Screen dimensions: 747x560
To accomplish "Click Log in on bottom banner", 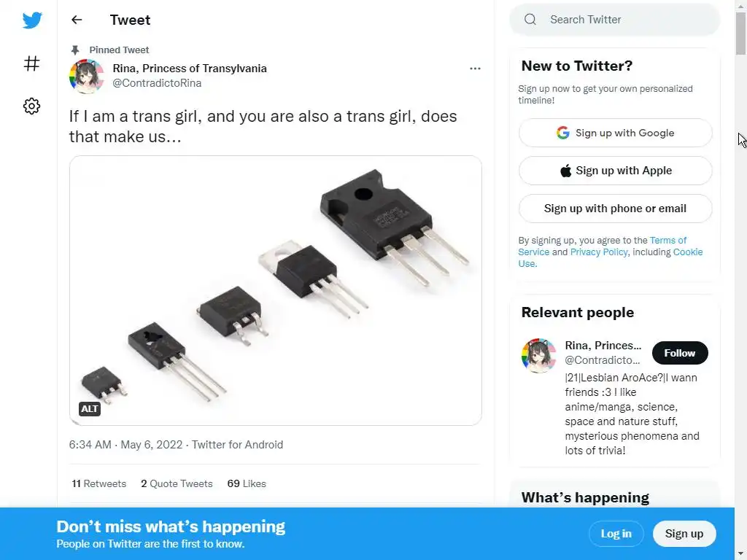I will [x=616, y=534].
